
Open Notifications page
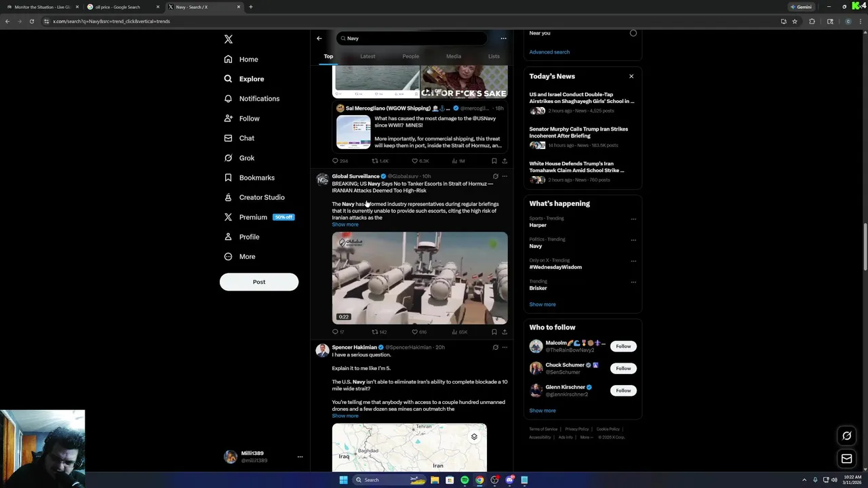pos(252,99)
